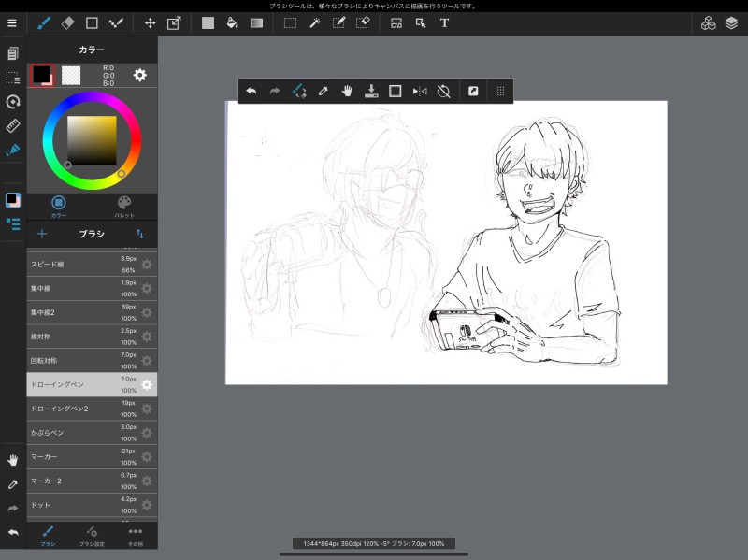Switch to the パレット tab
Screen dimensions: 748x560
[x=124, y=206]
